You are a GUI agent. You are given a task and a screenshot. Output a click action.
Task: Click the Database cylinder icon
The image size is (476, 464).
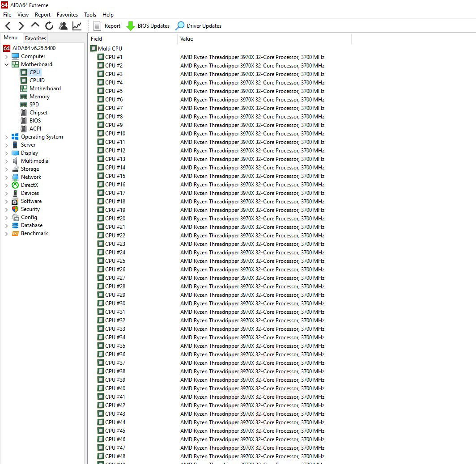pyautogui.click(x=15, y=225)
